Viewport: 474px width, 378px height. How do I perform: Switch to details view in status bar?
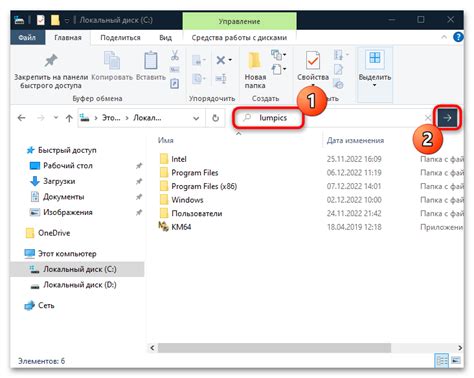[442, 360]
